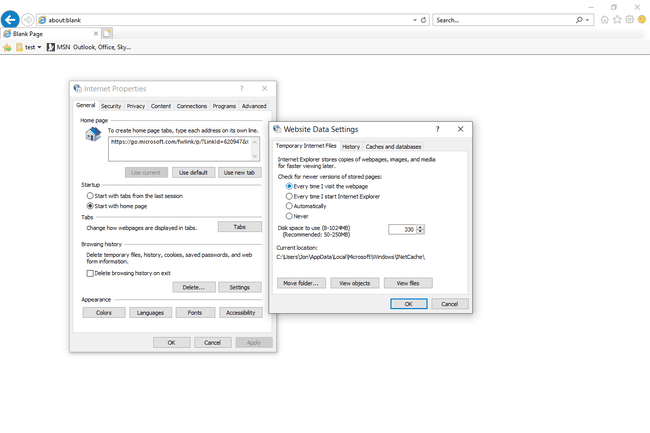The height and width of the screenshot is (433, 650).
Task: Open the Home icon in toolbar
Action: coord(604,19)
